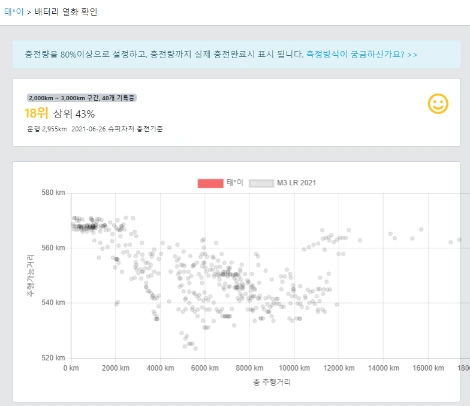Click the 10000 km x-axis label
The height and width of the screenshot is (406, 470).
point(294,368)
